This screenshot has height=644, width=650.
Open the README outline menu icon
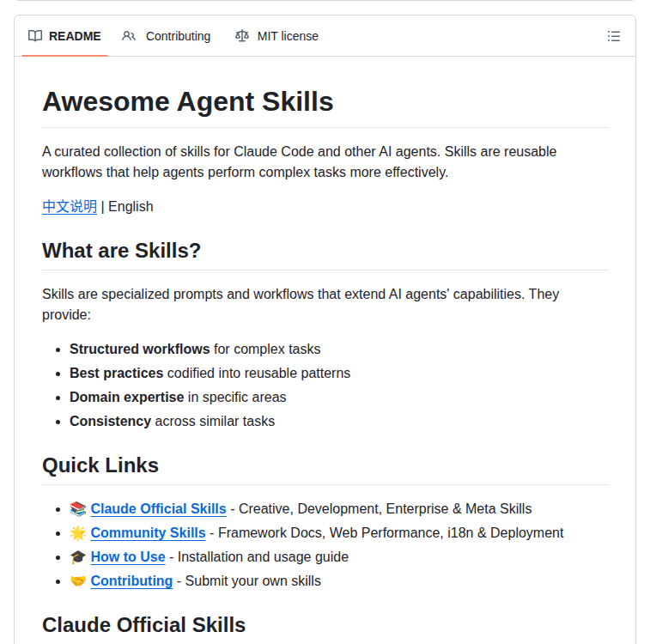[x=614, y=36]
